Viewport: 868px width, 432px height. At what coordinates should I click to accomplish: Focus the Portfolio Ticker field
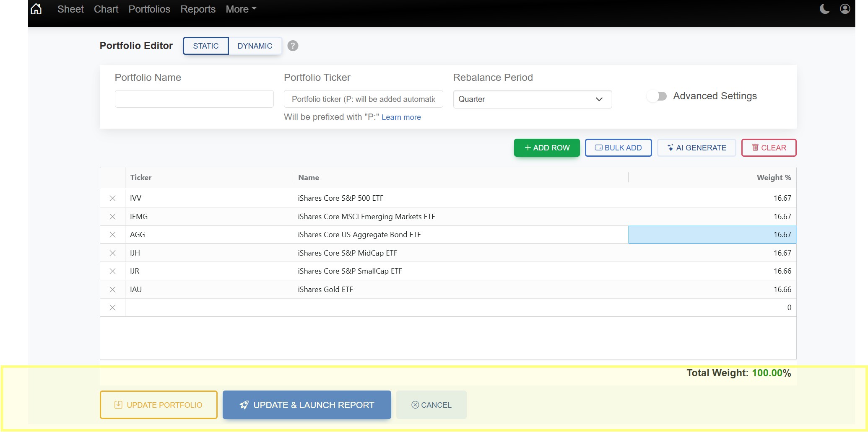pos(363,99)
